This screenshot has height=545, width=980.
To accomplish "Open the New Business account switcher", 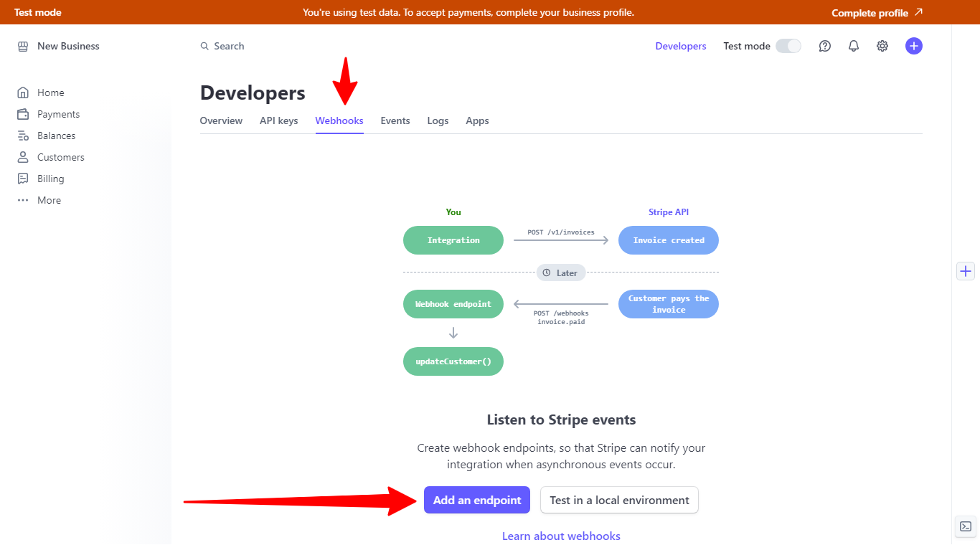I will coord(59,46).
